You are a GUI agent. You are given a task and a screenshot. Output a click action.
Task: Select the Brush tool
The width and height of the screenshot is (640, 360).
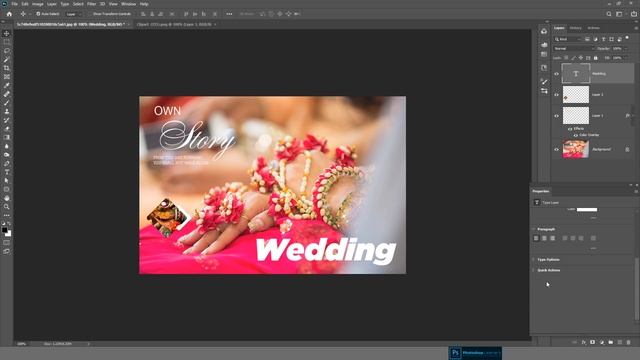[7, 103]
